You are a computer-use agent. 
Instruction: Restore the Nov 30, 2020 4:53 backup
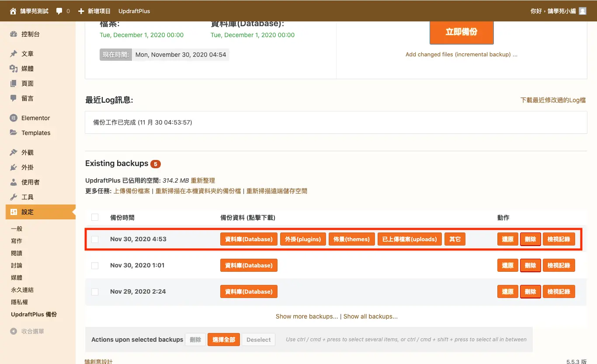pyautogui.click(x=507, y=239)
